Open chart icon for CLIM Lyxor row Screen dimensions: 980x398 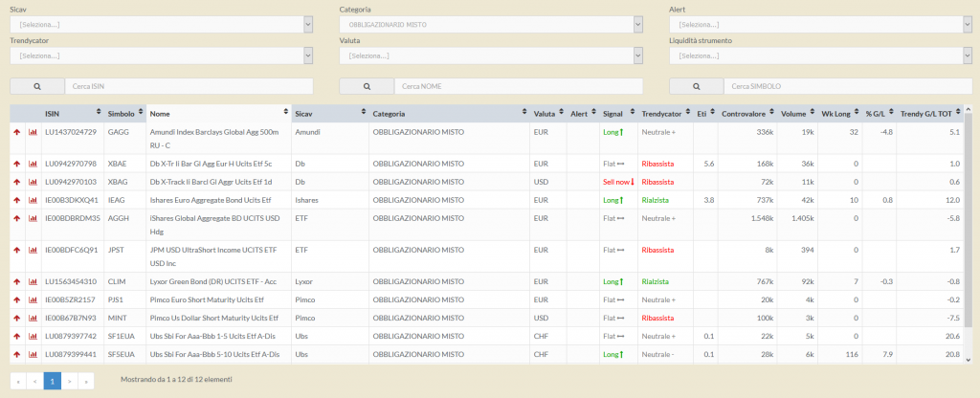(x=32, y=281)
